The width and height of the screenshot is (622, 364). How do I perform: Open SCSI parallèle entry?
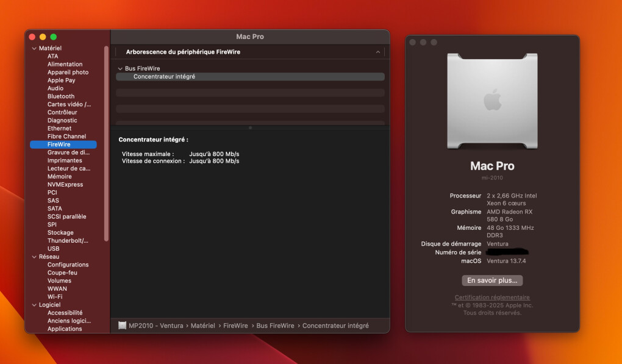pyautogui.click(x=66, y=216)
